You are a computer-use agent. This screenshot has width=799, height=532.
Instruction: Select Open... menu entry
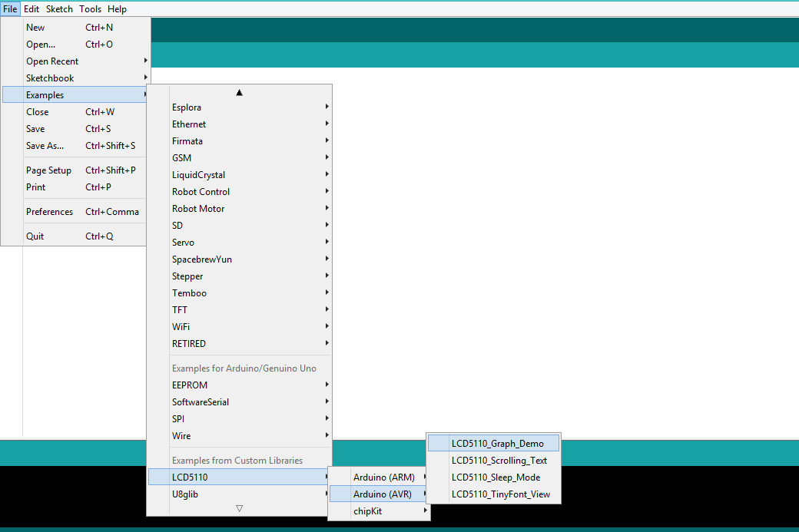[x=76, y=45]
